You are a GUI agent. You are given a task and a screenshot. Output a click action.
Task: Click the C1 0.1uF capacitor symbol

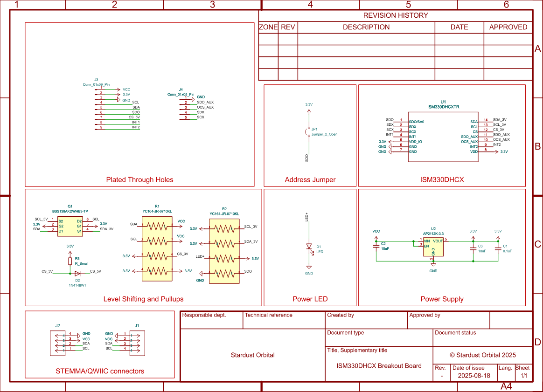click(x=498, y=248)
